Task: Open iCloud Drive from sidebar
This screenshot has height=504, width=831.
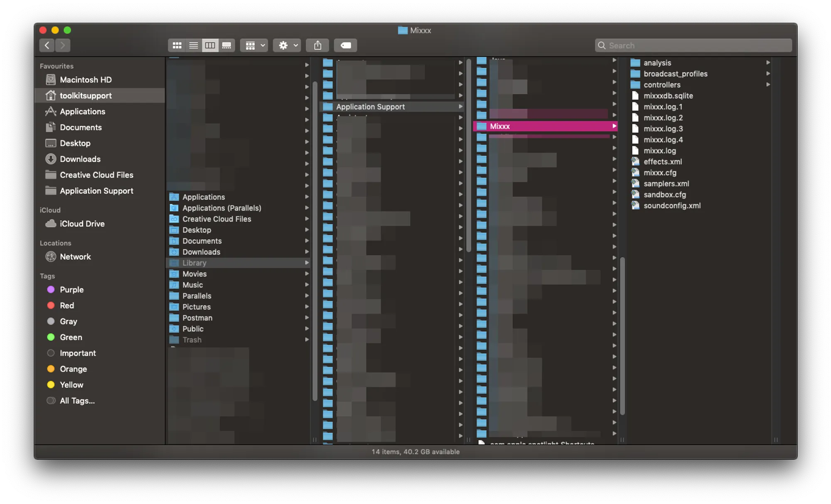Action: click(x=82, y=224)
